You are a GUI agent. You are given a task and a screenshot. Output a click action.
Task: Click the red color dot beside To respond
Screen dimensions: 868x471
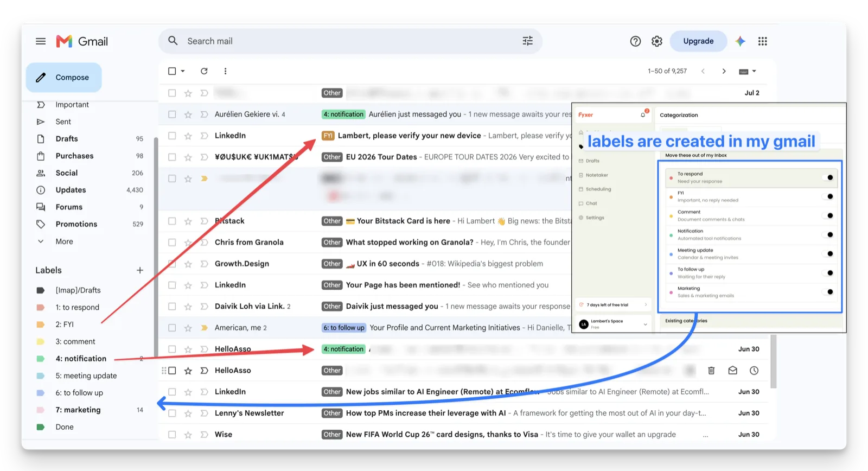click(671, 178)
